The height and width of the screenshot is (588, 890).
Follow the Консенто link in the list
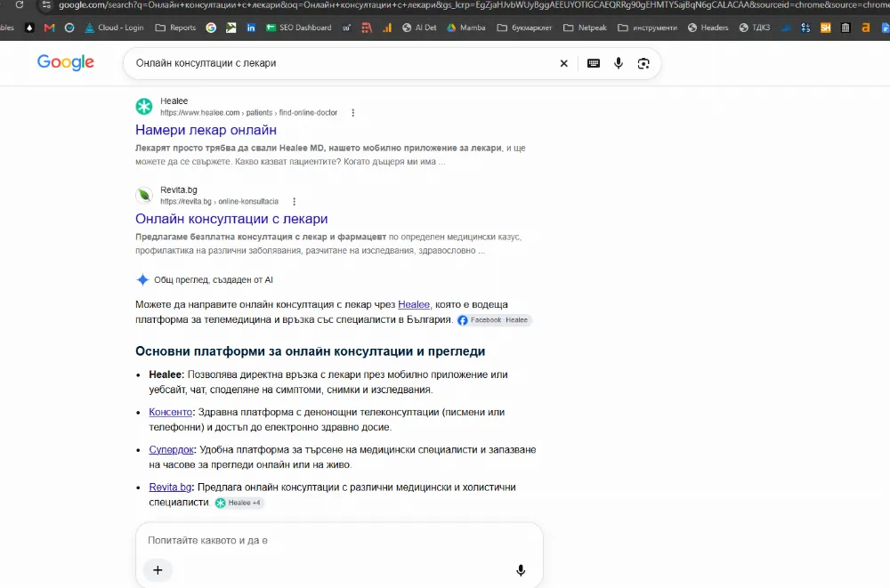(x=170, y=412)
